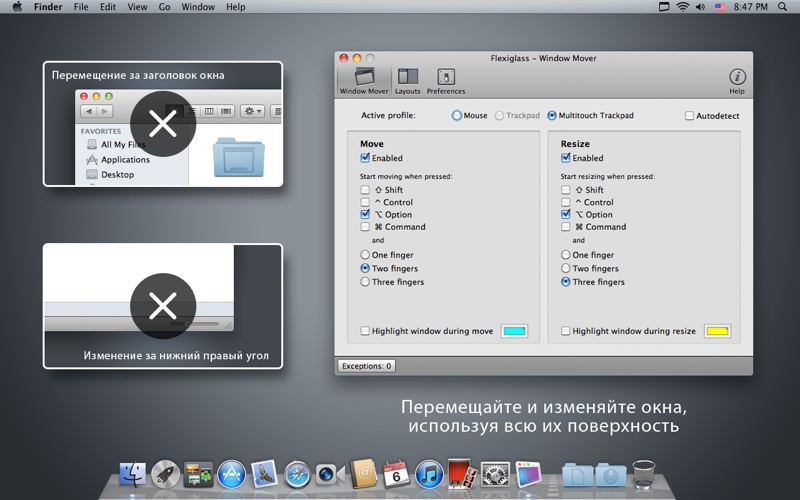Enable Highlight window during move
Screen dimensions: 800x500
tap(365, 331)
